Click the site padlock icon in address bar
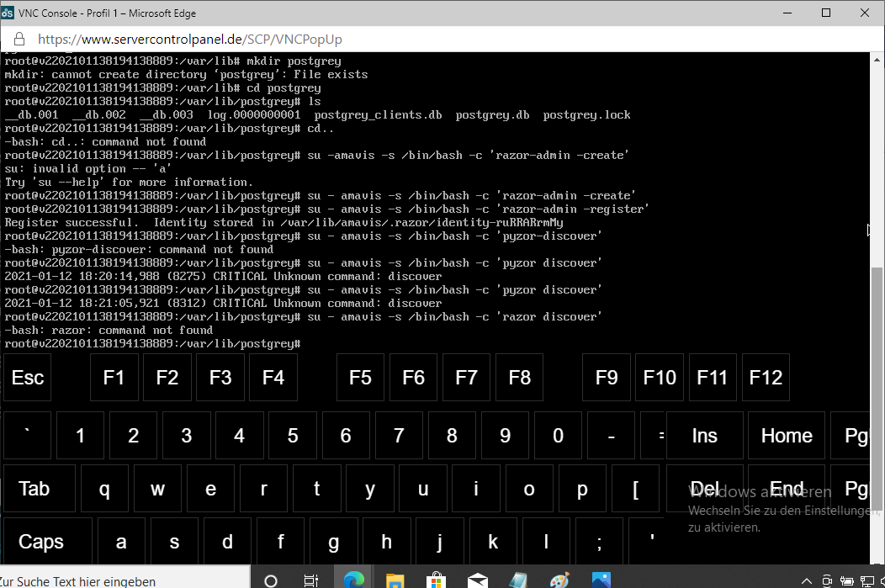 19,40
